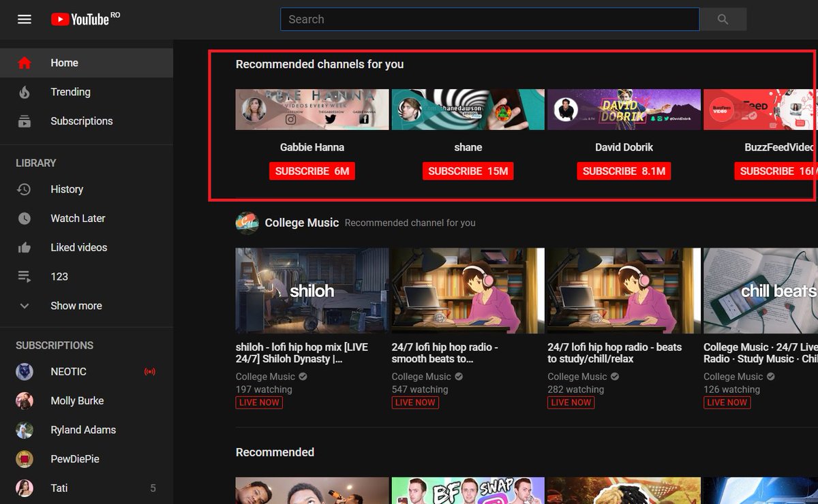Click LIVE NOW badge under 547 watching
Viewport: 818px width, 504px height.
coord(416,403)
